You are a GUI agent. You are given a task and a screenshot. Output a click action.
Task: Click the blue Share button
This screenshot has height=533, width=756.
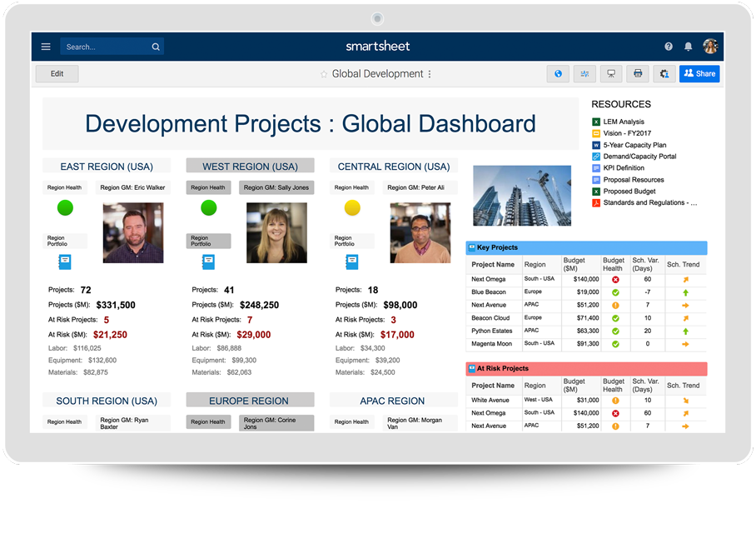(x=699, y=73)
